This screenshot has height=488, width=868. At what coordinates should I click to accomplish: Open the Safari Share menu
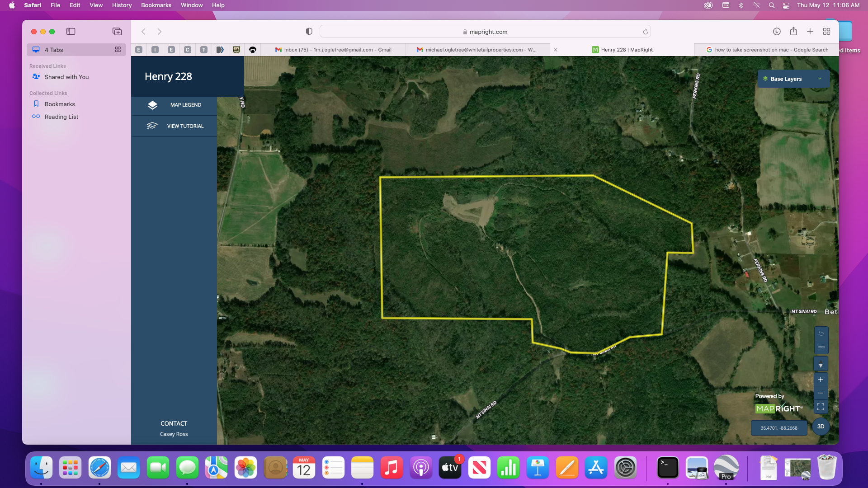793,32
